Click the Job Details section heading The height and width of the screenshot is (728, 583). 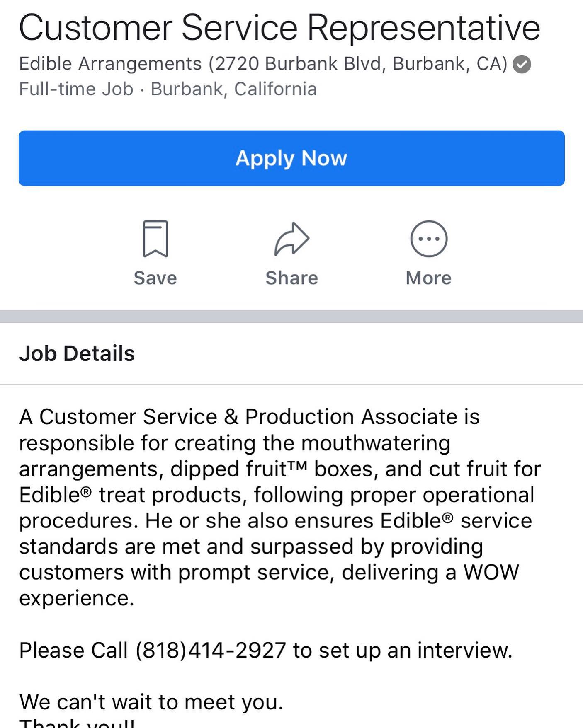(77, 353)
